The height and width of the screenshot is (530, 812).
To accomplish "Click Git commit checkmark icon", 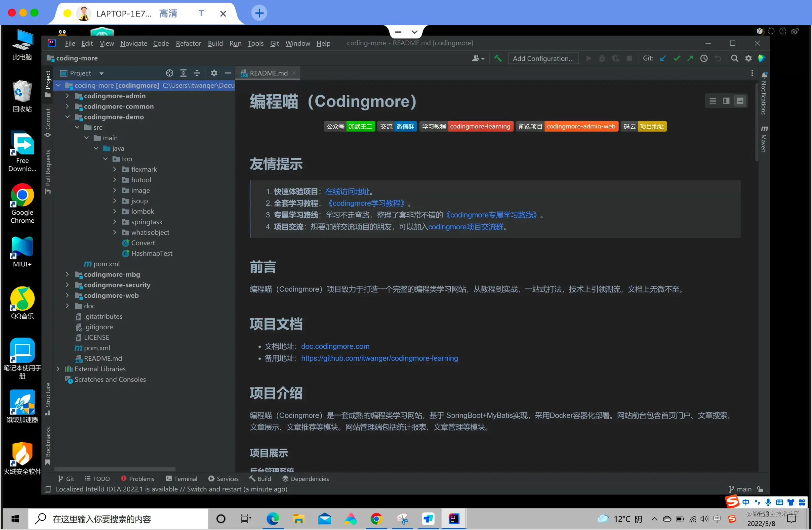I will click(676, 59).
